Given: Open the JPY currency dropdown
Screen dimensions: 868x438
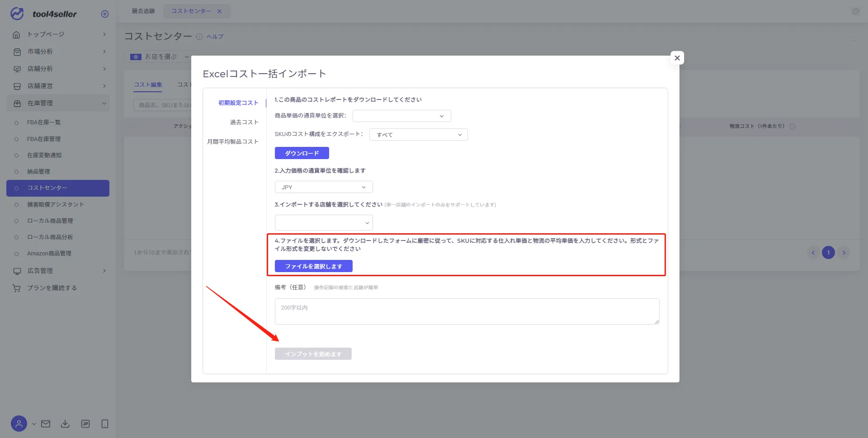Looking at the screenshot, I should [324, 187].
